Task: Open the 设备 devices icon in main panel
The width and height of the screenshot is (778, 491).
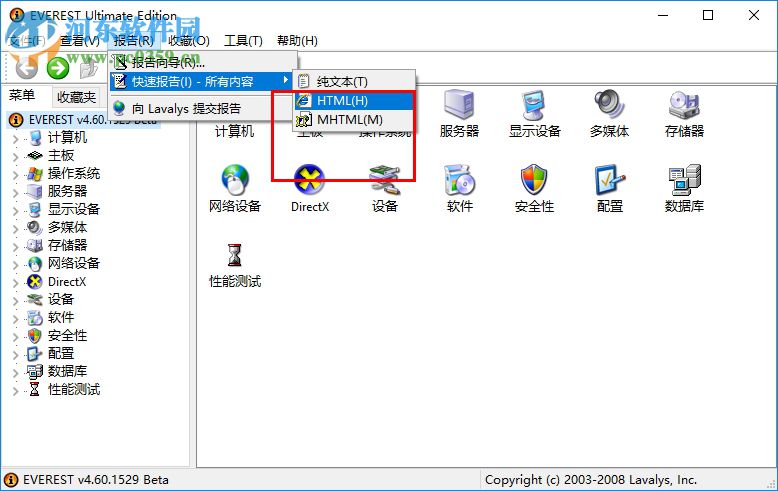Action: click(385, 180)
